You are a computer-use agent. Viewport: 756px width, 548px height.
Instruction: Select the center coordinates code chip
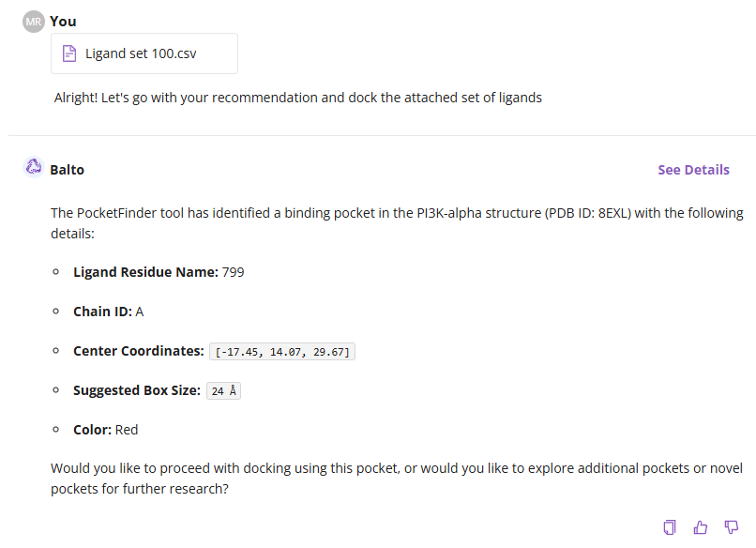point(282,352)
